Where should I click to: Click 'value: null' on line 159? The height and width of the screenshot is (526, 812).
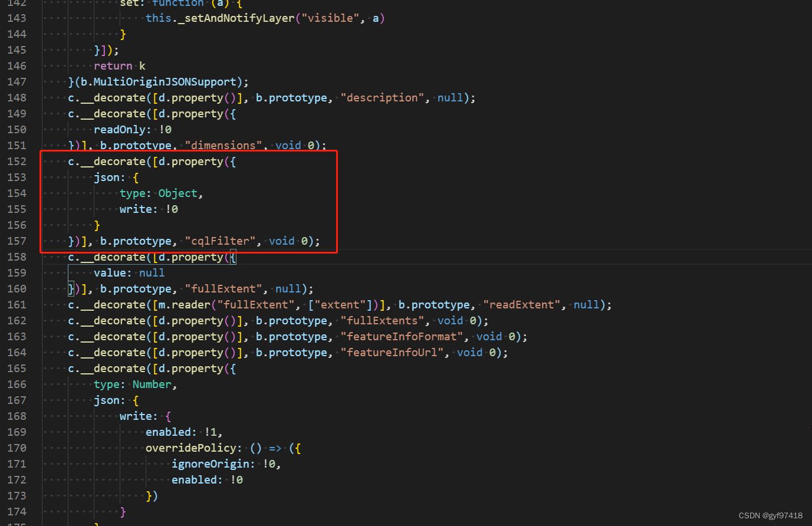click(x=129, y=273)
